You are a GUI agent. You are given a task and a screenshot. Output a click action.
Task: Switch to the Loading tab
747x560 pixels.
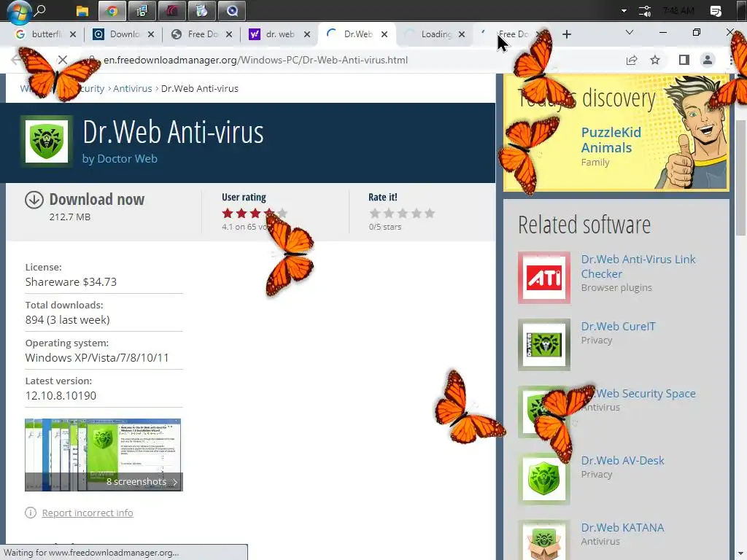tap(435, 34)
